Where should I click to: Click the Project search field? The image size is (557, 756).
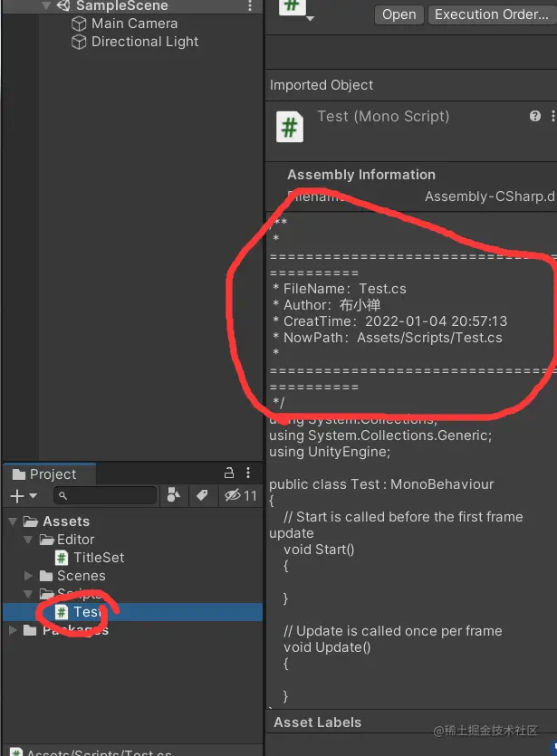pyautogui.click(x=105, y=495)
